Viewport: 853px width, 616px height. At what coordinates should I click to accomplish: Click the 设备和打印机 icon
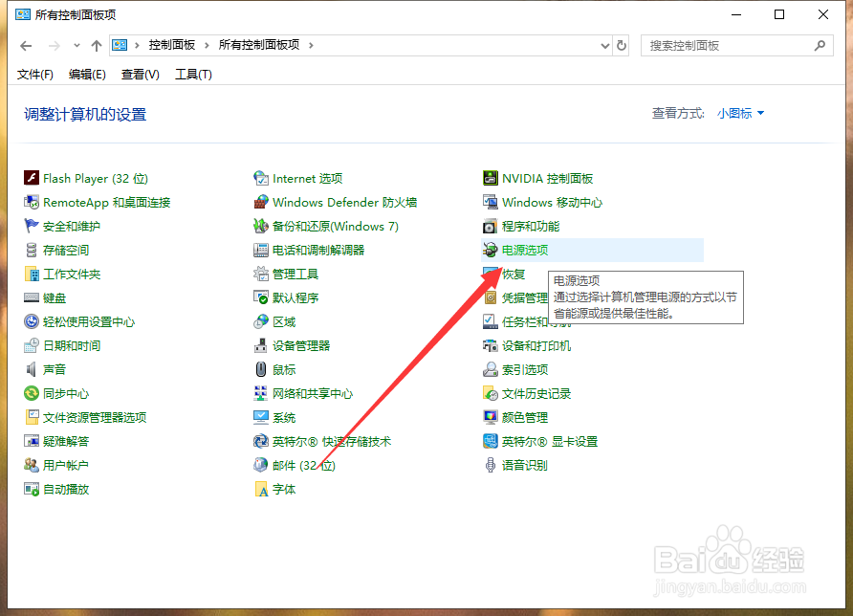point(491,345)
